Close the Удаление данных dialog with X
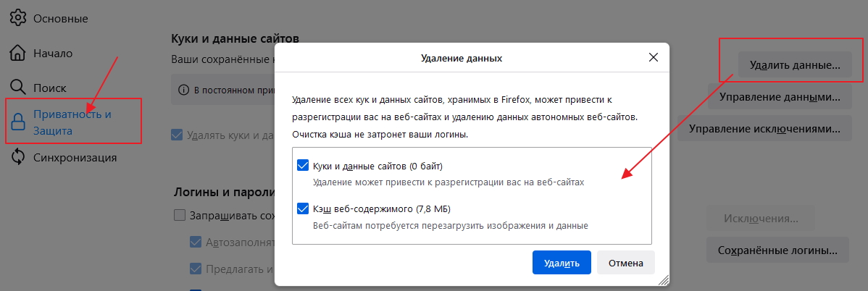This screenshot has height=291, width=868. (x=654, y=57)
